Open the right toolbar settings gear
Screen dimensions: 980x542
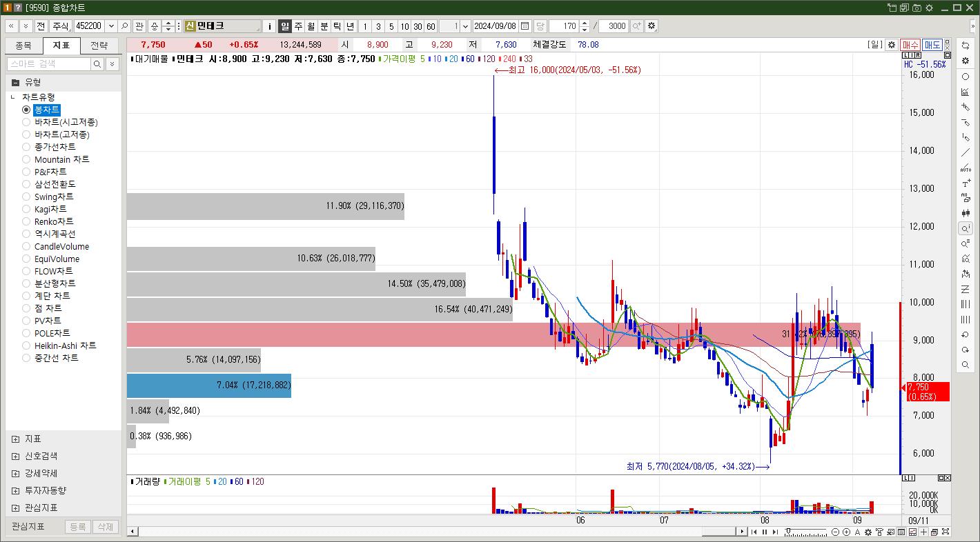(966, 61)
